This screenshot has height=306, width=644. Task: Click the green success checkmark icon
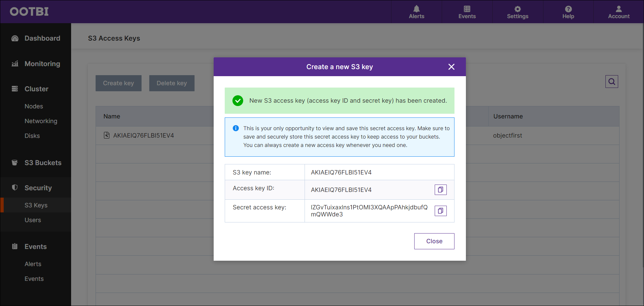[x=238, y=101]
